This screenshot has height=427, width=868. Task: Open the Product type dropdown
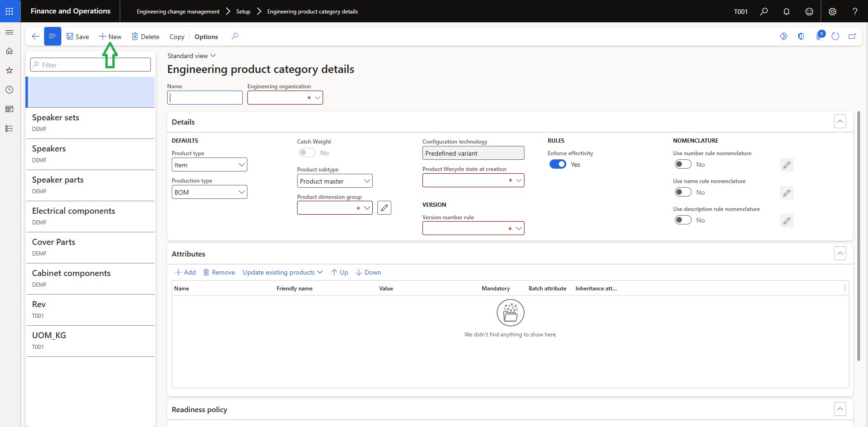(x=241, y=164)
